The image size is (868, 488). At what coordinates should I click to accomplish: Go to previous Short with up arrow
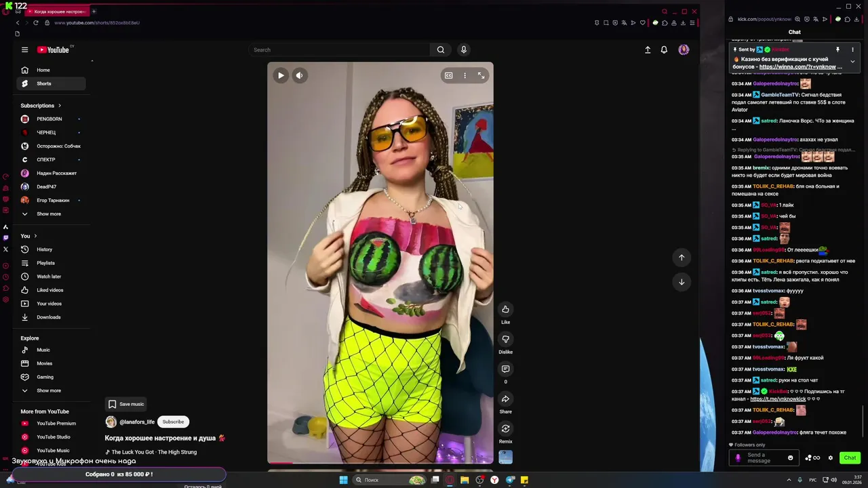[682, 258]
